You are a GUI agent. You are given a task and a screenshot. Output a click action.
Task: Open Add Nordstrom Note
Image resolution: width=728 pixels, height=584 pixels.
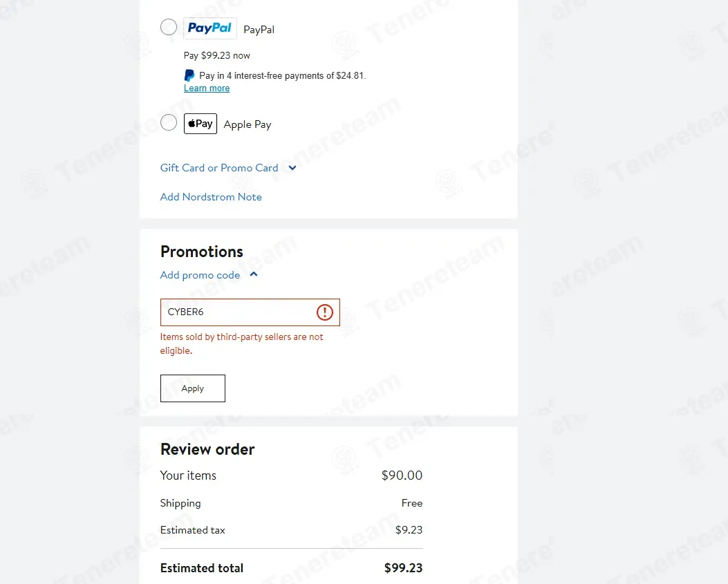[211, 197]
